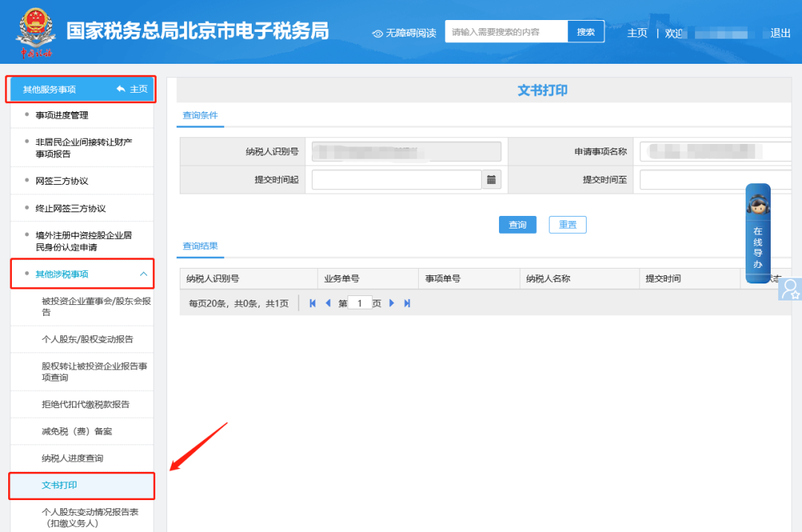Click the page number box
Image resolution: width=802 pixels, height=532 pixels.
point(359,303)
